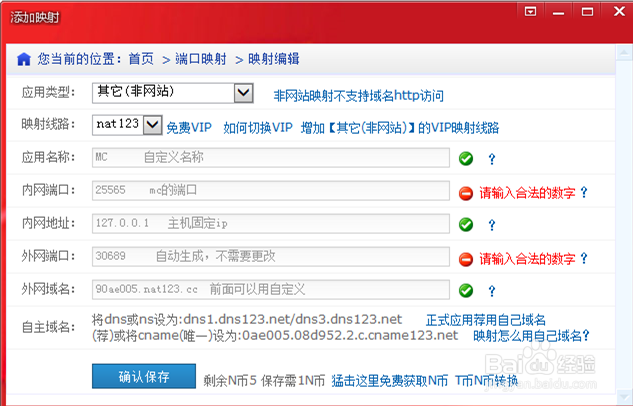Click green checkmark beside 外网域名
633x406 pixels.
(466, 290)
